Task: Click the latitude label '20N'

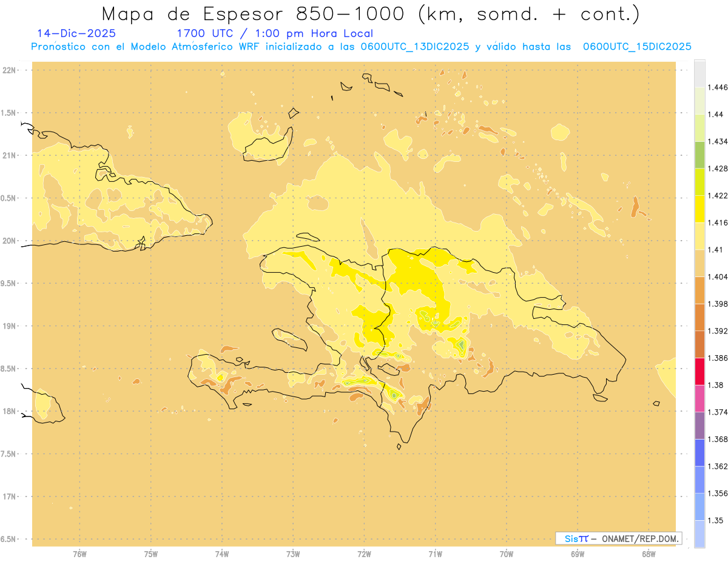Action: pos(10,241)
